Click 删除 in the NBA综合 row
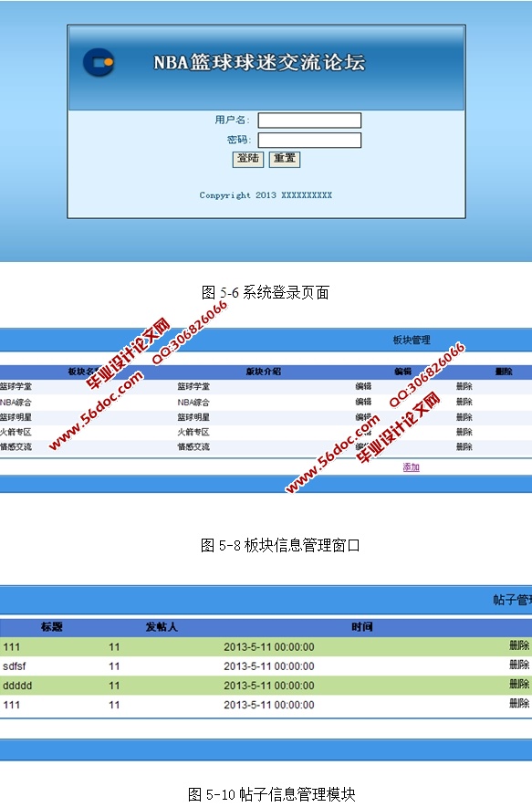The width and height of the screenshot is (532, 807). click(x=464, y=402)
